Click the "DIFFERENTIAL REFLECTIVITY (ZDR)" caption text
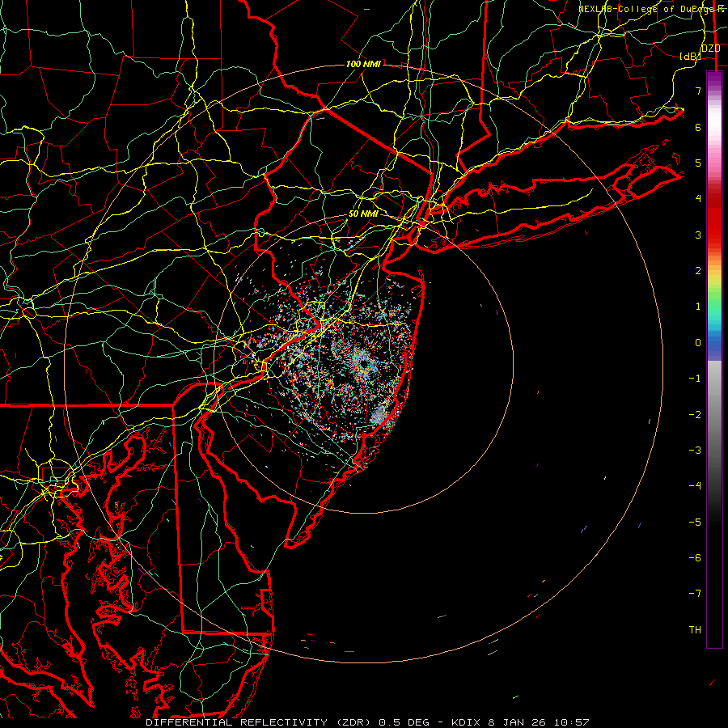Image resolution: width=728 pixels, height=728 pixels. click(260, 722)
